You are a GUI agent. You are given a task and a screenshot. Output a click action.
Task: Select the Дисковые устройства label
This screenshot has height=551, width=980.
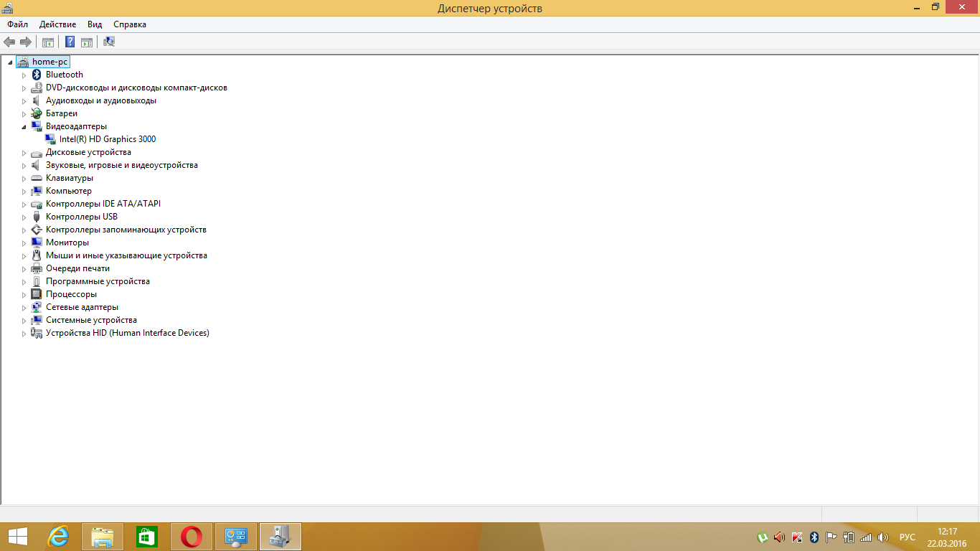(x=88, y=152)
